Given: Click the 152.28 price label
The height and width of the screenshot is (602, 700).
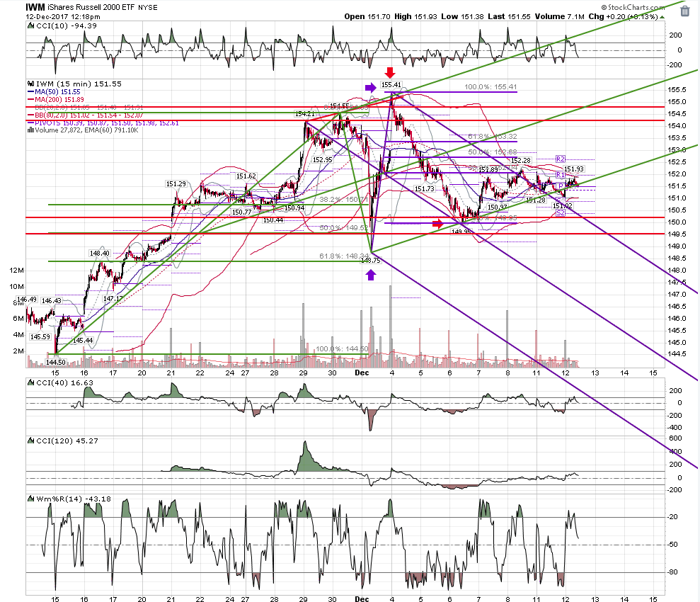Looking at the screenshot, I should pyautogui.click(x=521, y=160).
